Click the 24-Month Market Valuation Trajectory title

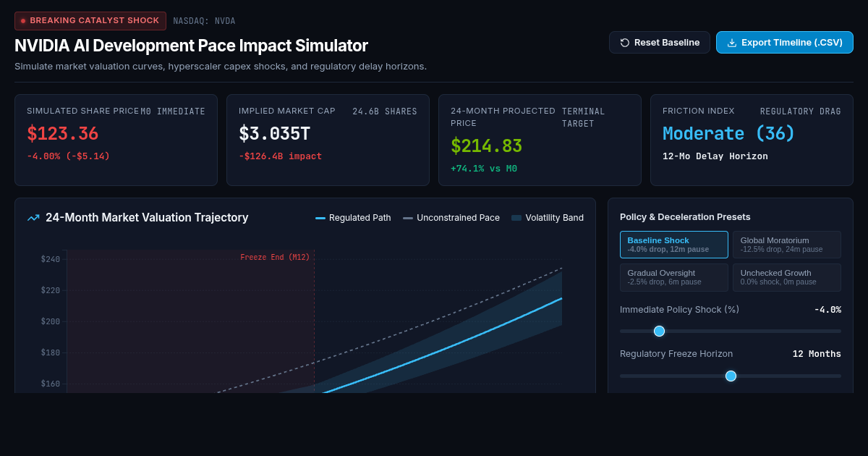pyautogui.click(x=147, y=218)
